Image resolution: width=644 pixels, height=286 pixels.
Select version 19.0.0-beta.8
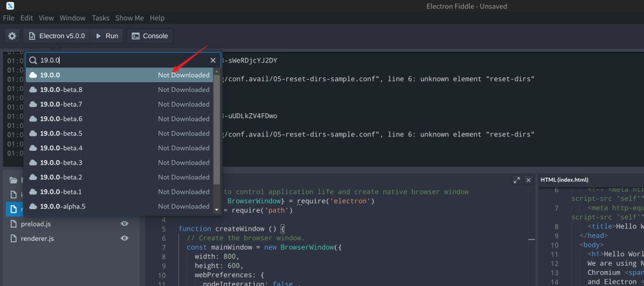click(119, 90)
